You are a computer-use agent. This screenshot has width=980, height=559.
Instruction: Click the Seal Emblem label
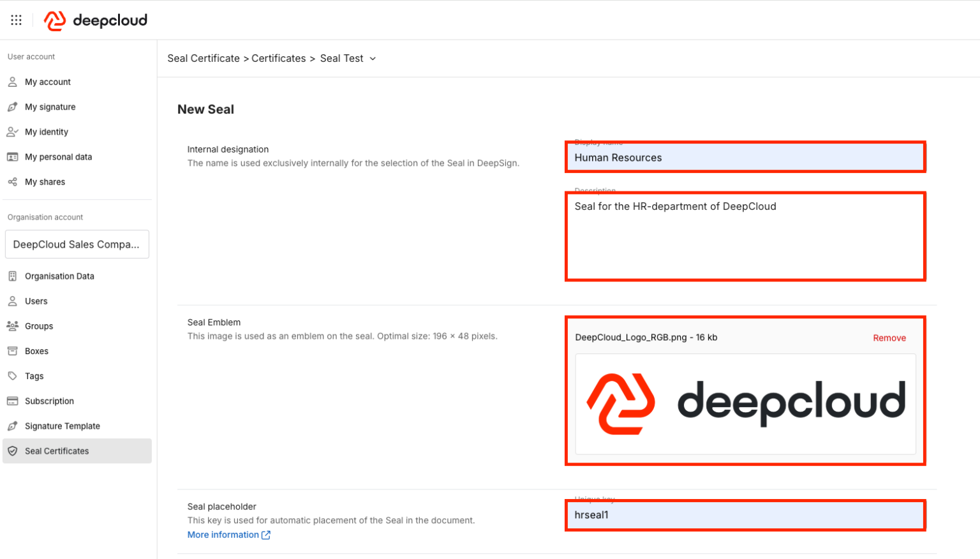click(x=214, y=322)
